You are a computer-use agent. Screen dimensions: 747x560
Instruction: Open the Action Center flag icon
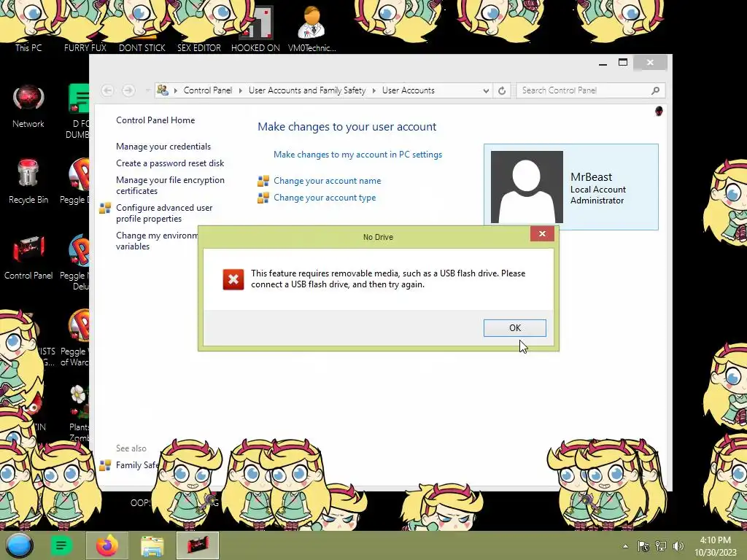(x=643, y=546)
